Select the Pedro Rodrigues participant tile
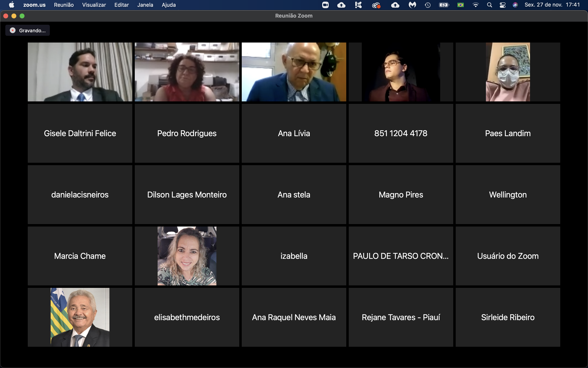 tap(187, 133)
